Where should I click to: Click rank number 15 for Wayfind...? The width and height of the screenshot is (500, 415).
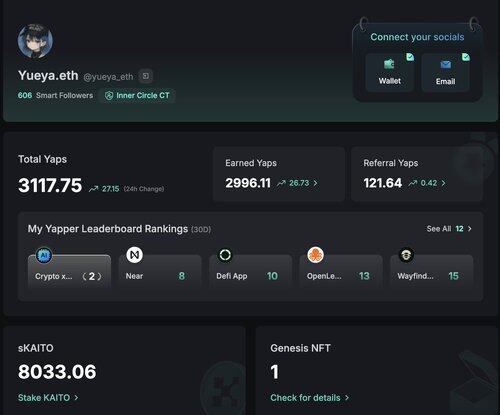(453, 276)
